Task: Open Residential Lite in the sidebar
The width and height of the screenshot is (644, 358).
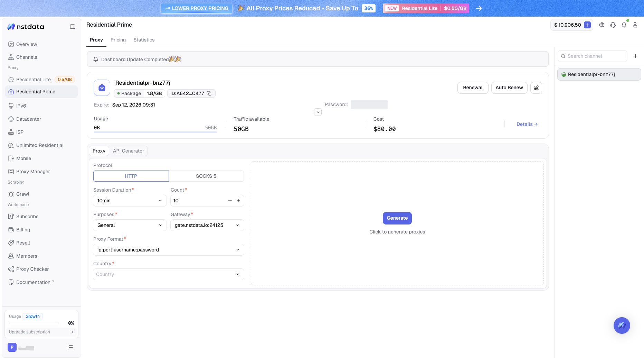Action: (41, 80)
